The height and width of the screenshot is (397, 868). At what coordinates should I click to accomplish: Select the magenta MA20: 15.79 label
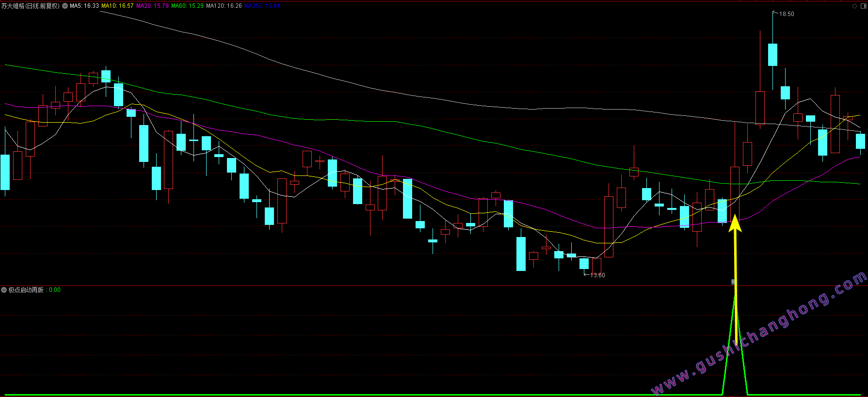pyautogui.click(x=152, y=6)
